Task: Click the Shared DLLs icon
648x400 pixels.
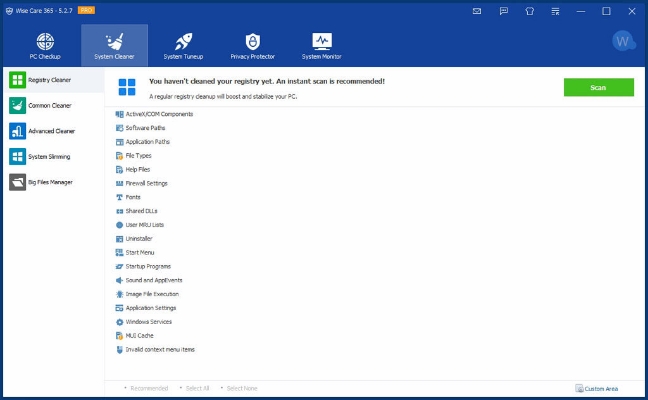Action: pyautogui.click(x=119, y=211)
